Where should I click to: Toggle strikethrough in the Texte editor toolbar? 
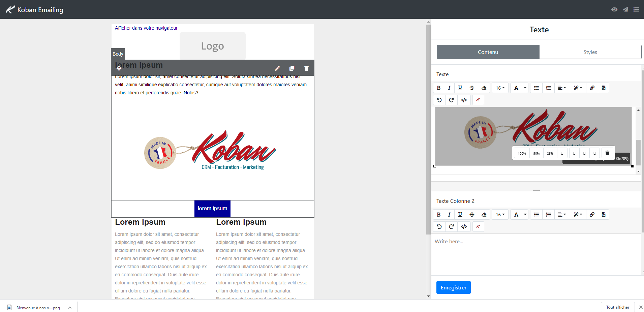pos(472,88)
